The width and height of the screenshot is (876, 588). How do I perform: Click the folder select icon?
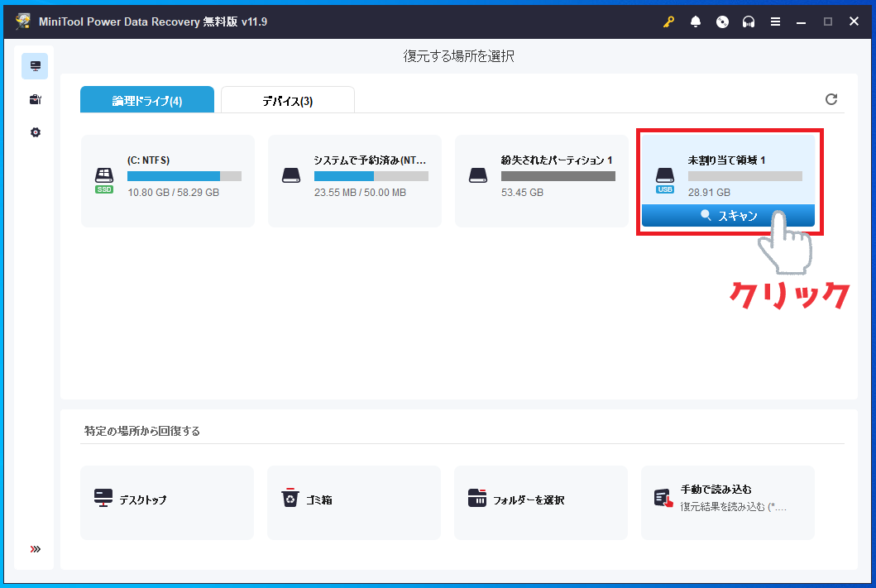pos(477,498)
